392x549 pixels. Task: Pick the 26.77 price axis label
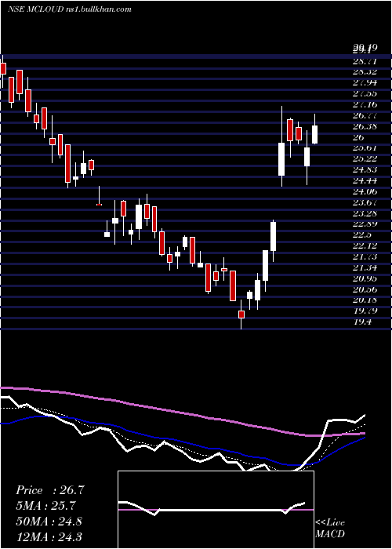365,115
